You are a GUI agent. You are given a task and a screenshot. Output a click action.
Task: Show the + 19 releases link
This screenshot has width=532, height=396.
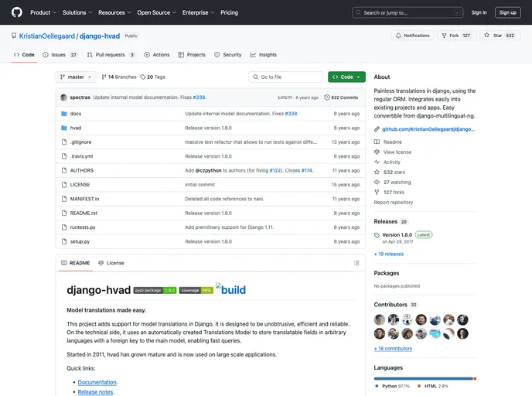pyautogui.click(x=389, y=254)
